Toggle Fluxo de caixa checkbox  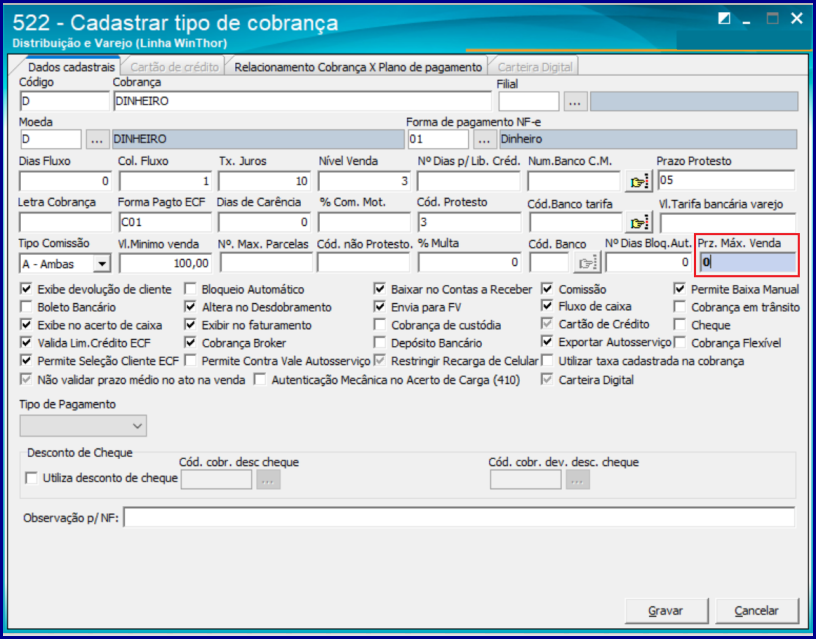(547, 306)
